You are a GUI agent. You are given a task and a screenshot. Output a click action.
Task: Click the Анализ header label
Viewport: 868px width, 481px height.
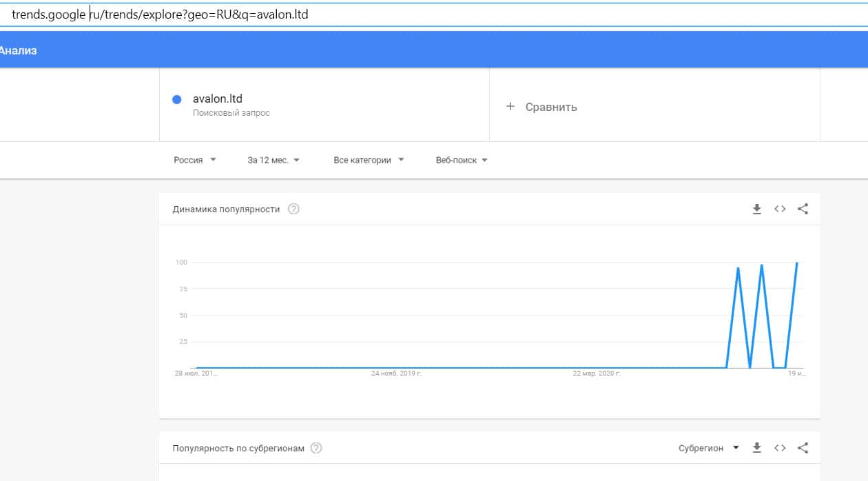point(19,50)
